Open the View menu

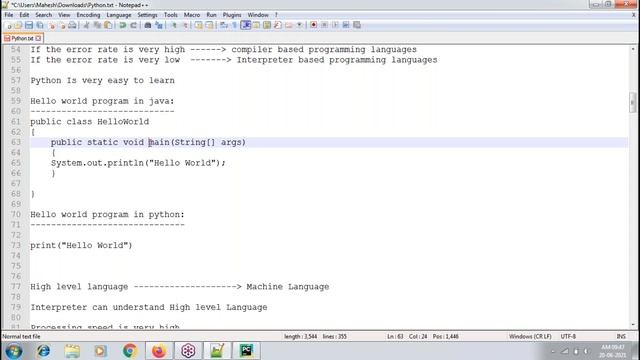click(64, 15)
